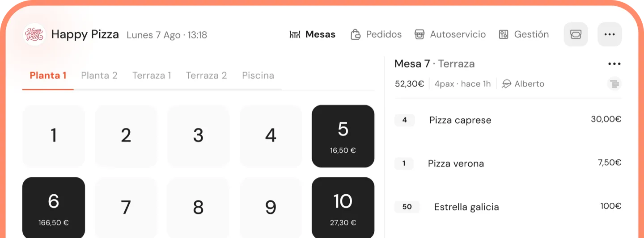The image size is (644, 238).
Task: Open the Pedidos bag icon
Action: [356, 34]
